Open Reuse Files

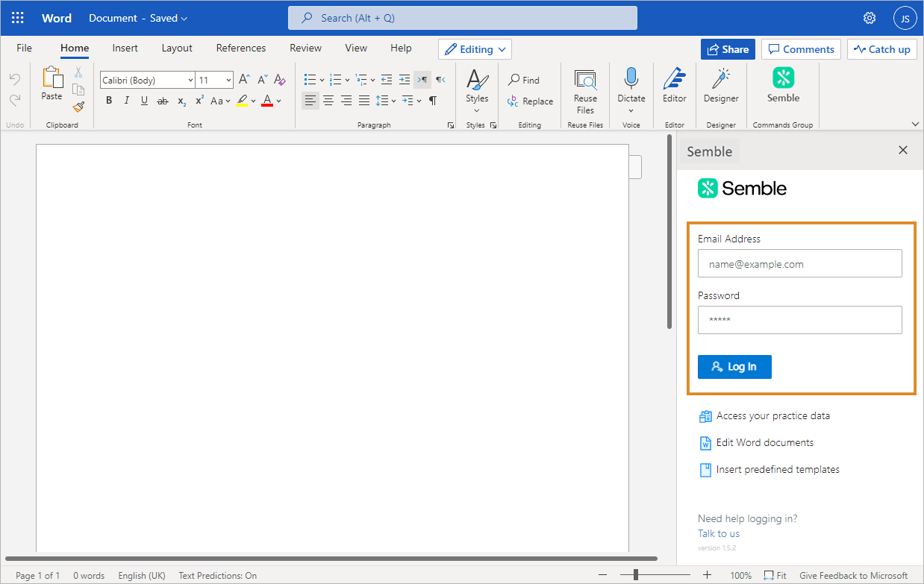click(586, 91)
